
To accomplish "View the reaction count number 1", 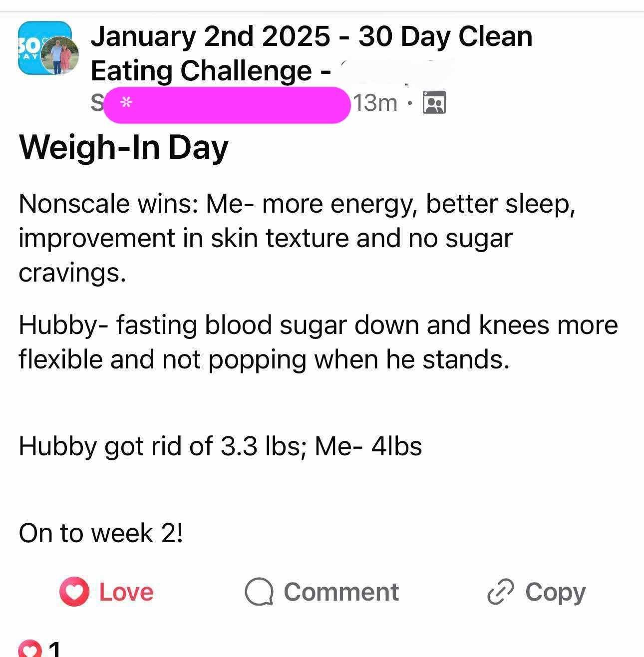I will coord(54,650).
